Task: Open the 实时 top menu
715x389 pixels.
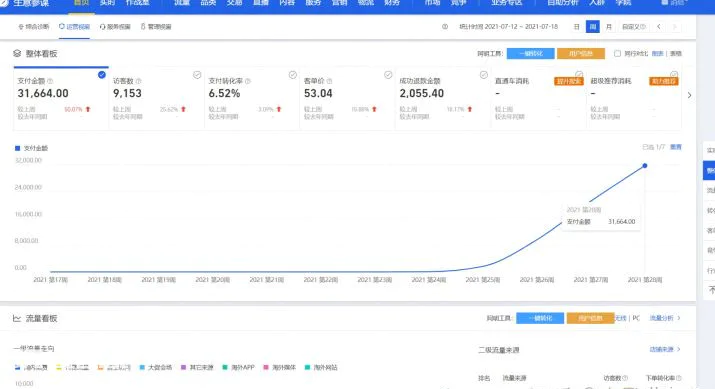Action: pos(108,3)
